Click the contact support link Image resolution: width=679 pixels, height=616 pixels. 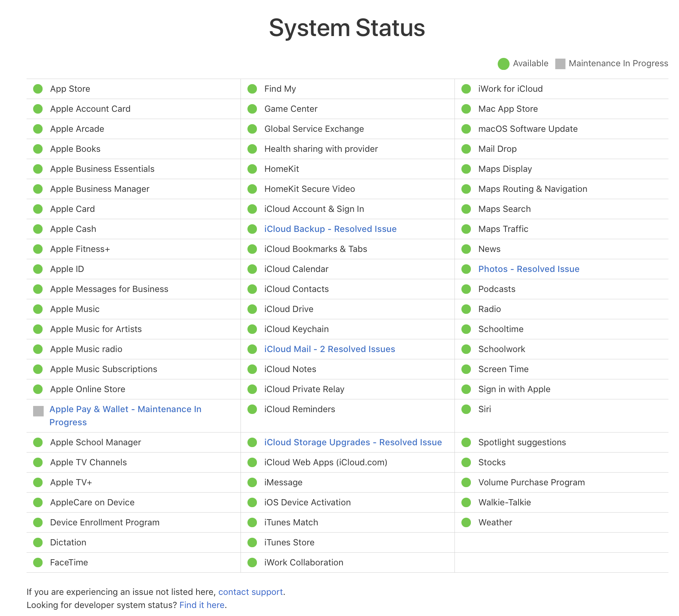[x=250, y=592]
